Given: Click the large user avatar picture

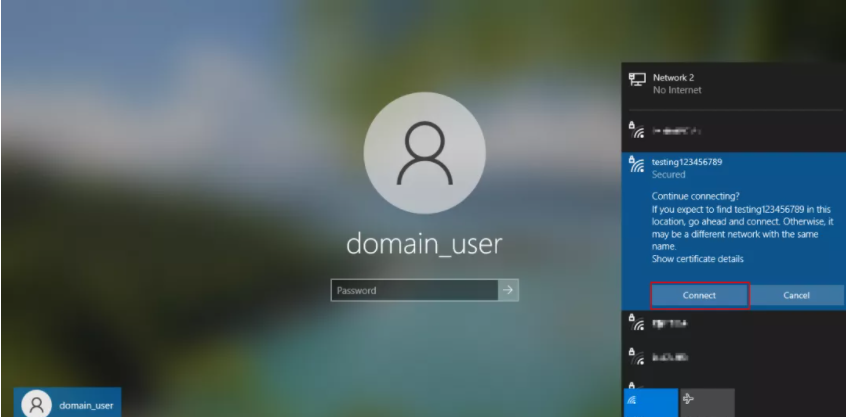Looking at the screenshot, I should point(424,152).
